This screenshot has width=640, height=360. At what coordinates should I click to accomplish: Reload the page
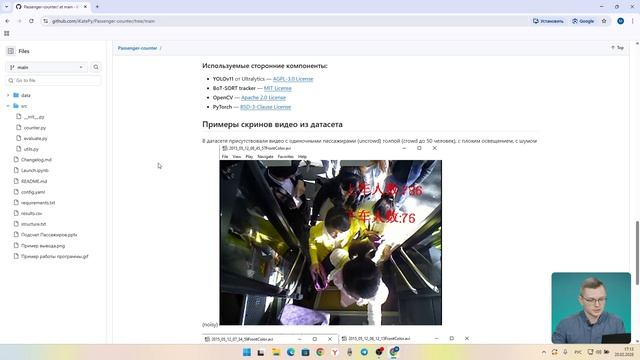(x=31, y=21)
